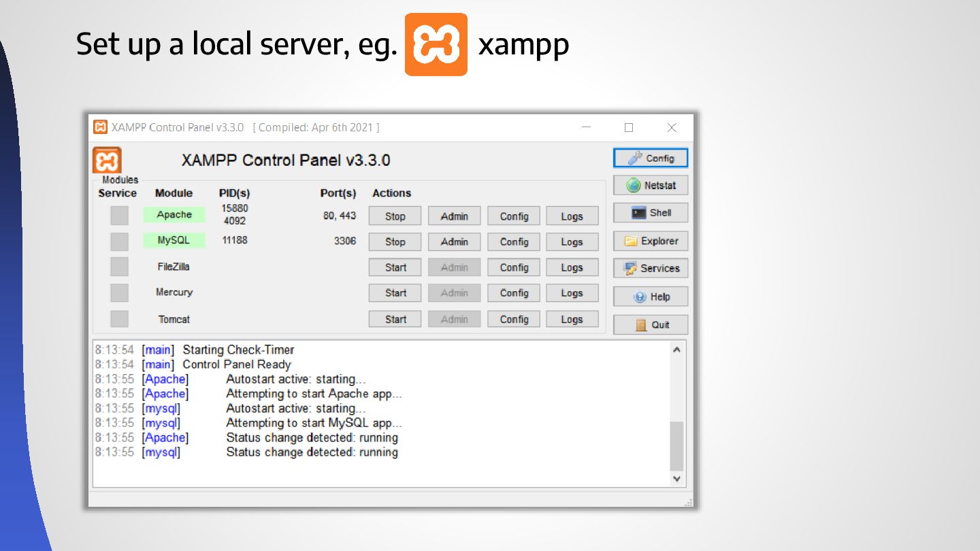This screenshot has width=980, height=551.
Task: View Logs for Mercury
Action: click(x=572, y=293)
